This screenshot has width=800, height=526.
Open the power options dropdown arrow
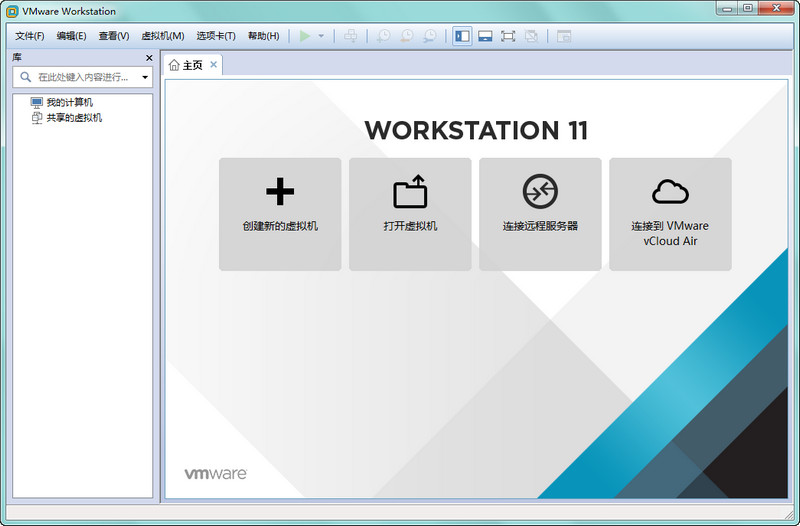pyautogui.click(x=321, y=36)
